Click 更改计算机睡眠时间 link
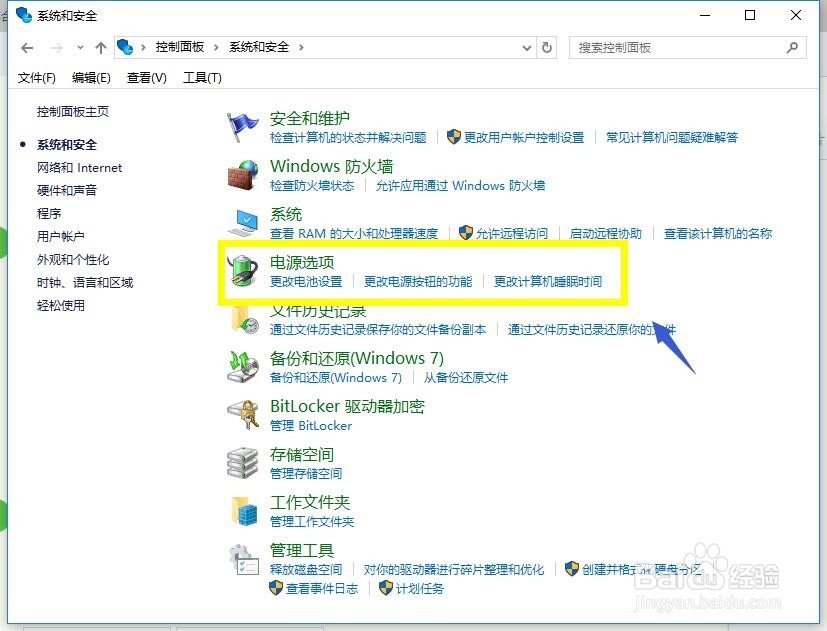This screenshot has height=631, width=827. coord(548,282)
